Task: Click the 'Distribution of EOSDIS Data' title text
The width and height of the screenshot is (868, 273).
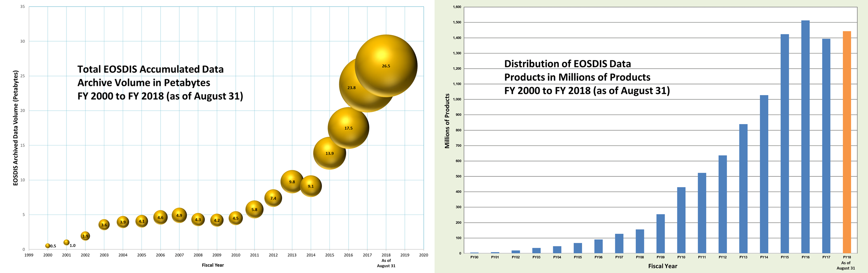Action: point(568,64)
